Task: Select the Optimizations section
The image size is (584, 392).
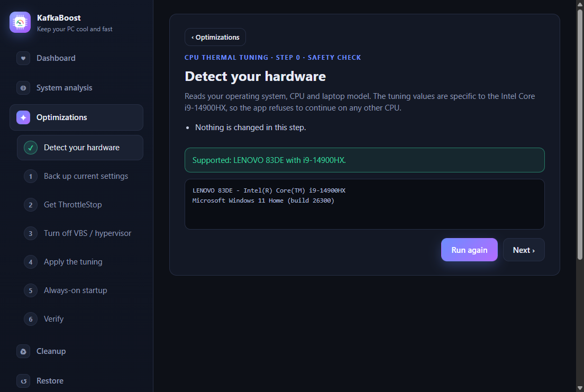Action: click(x=76, y=117)
